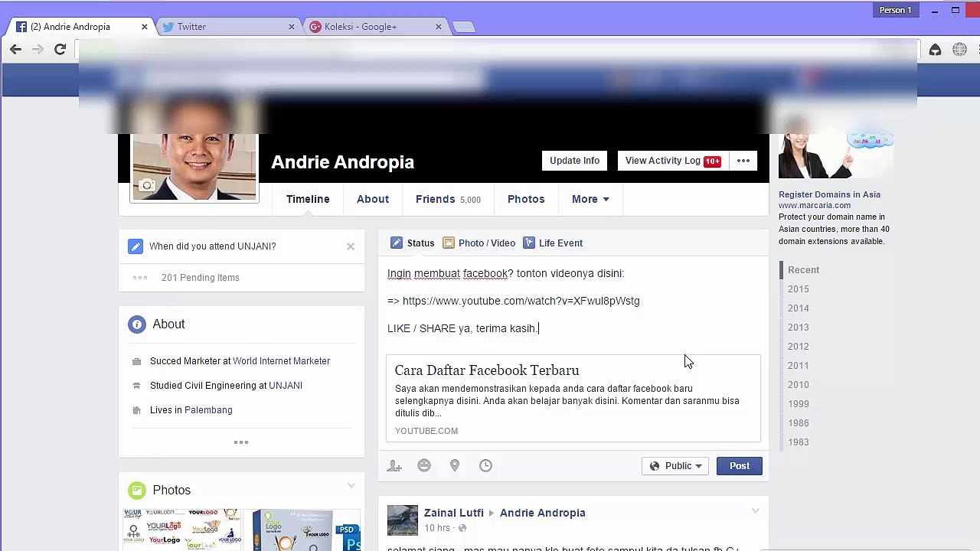Jump to 2012 in timeline navigation
The image size is (980, 551).
click(799, 347)
